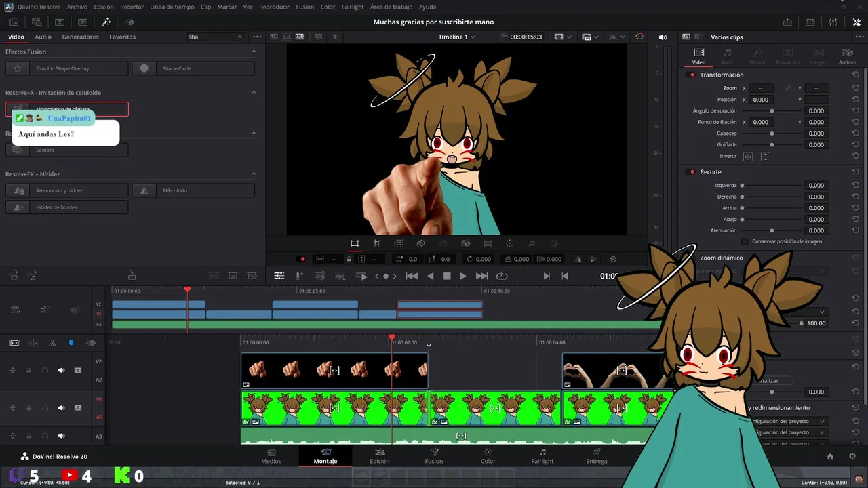Check Conservar posición de imagen box
The height and width of the screenshot is (488, 868).
[x=745, y=241]
